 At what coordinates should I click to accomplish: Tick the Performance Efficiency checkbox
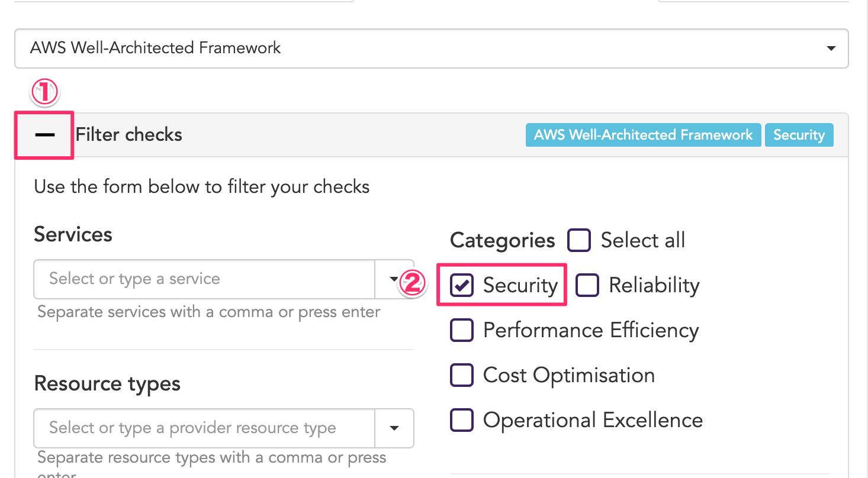[x=462, y=330]
